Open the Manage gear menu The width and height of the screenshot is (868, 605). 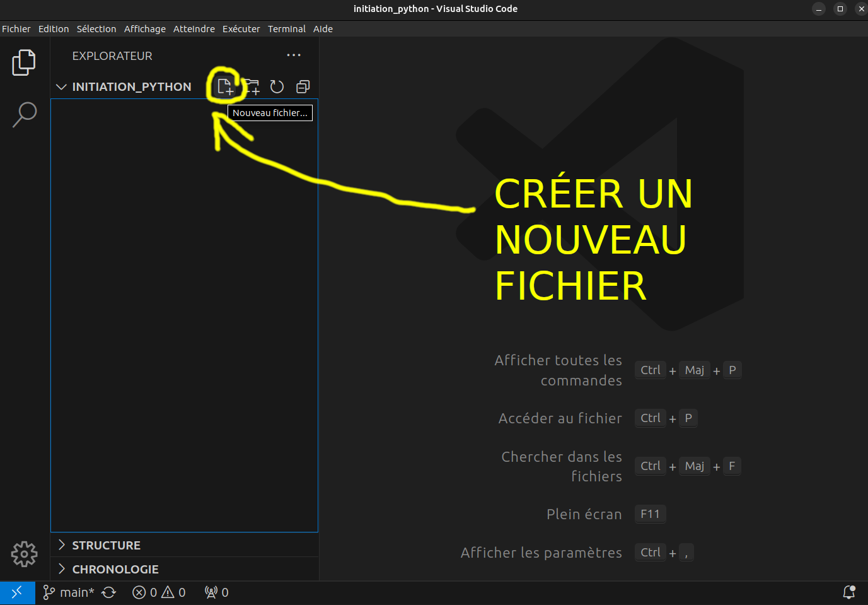[24, 554]
